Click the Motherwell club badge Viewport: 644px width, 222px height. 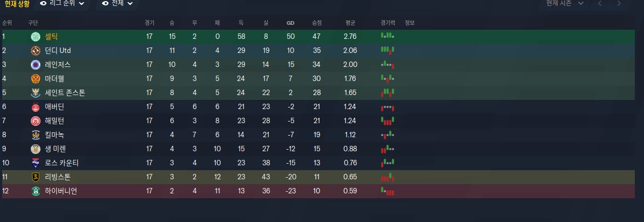36,79
